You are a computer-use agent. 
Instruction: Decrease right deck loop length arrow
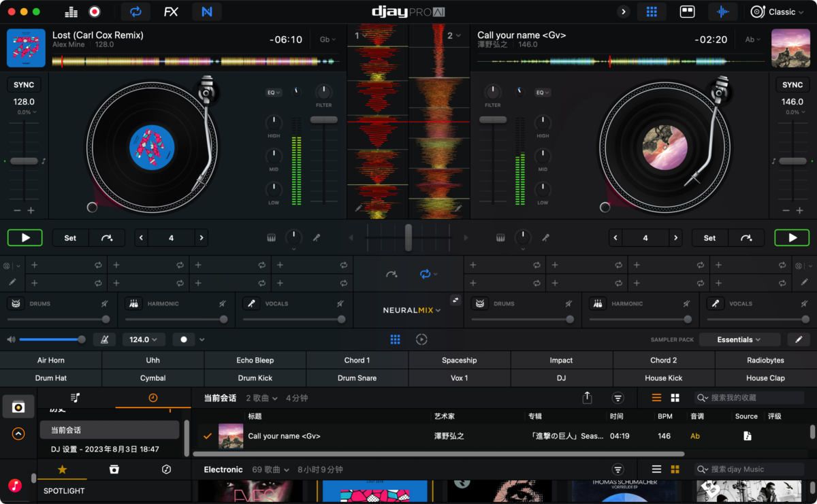coord(616,238)
